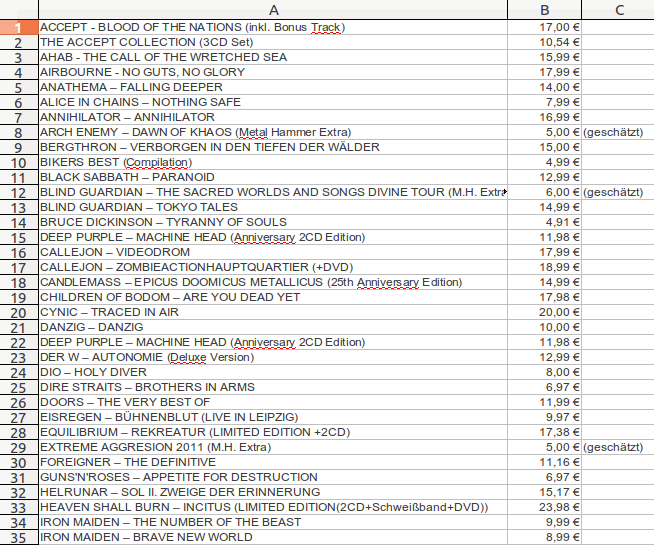Click IRON MAIDEN – BRAVE NEW WORLD
Screen dimensions: 654x545
(x=273, y=538)
